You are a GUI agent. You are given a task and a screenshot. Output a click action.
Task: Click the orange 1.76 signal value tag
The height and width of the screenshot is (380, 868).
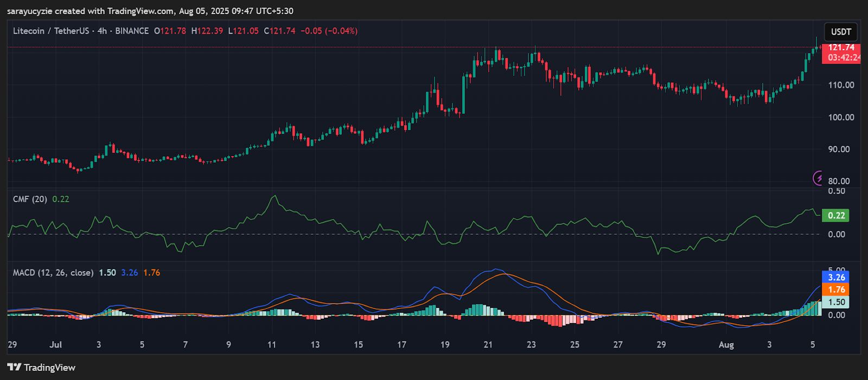[836, 289]
